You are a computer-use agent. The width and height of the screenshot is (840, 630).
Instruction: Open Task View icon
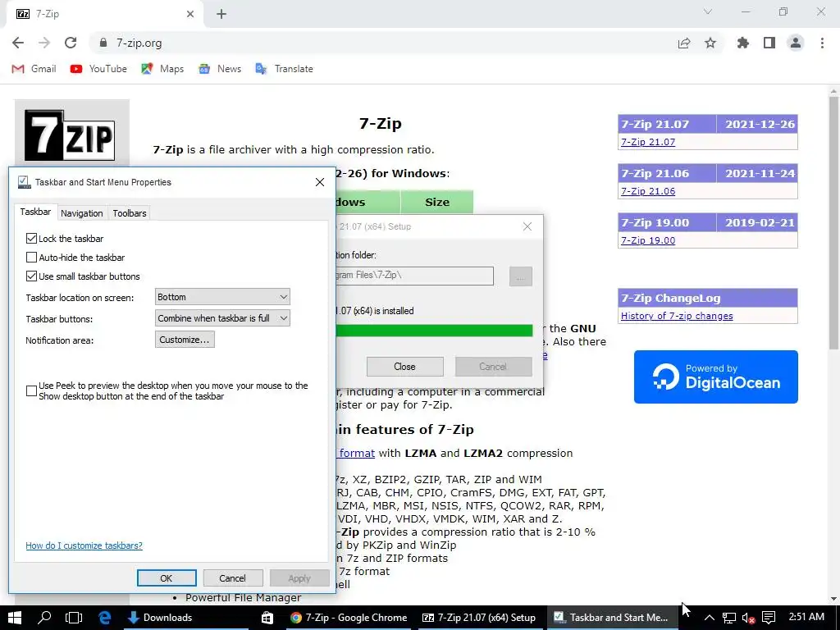click(74, 618)
